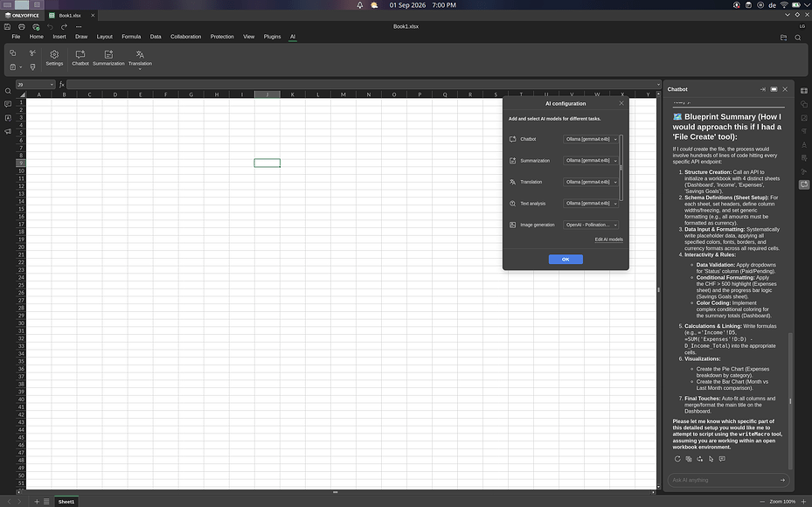Expand the Name Box cell reference dropdown
Screen dimensions: 812x507
52,85
